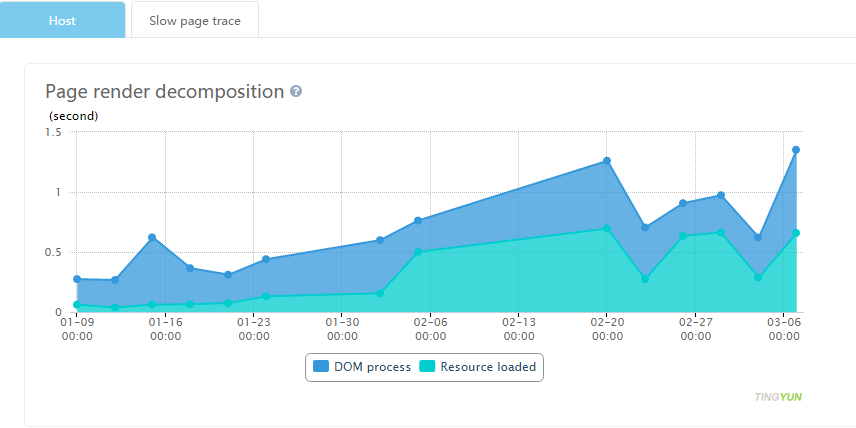Select the last DOM process point after 03-06
856x428 pixels.
[x=796, y=150]
